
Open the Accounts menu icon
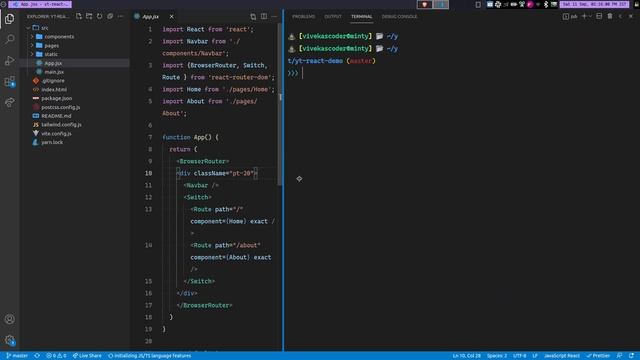pos(9,319)
